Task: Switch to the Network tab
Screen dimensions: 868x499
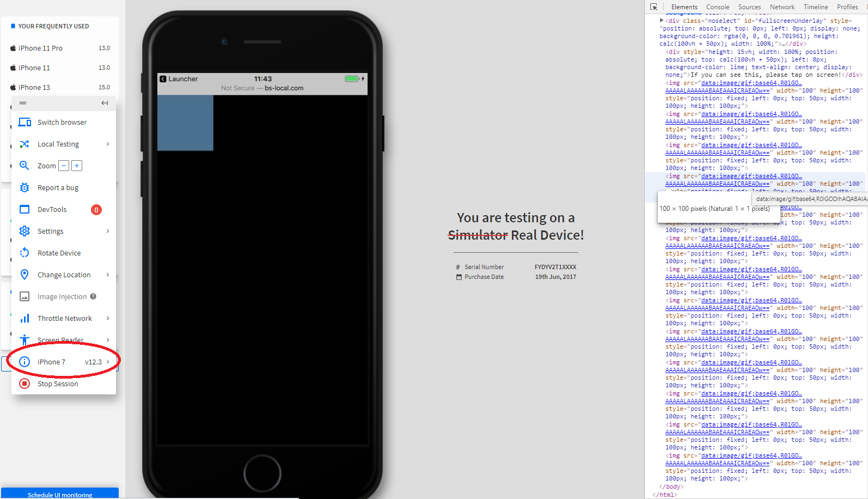Action: (783, 7)
